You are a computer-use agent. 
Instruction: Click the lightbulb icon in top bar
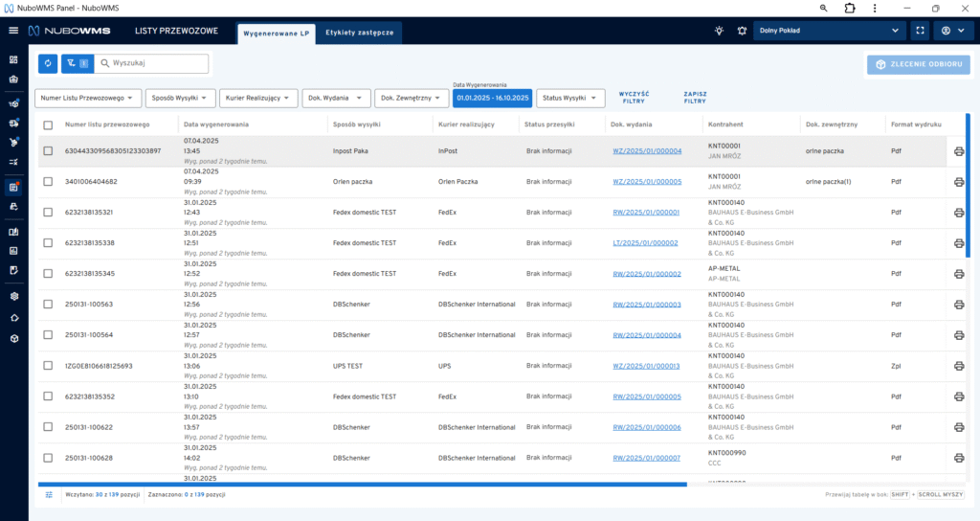tap(719, 31)
